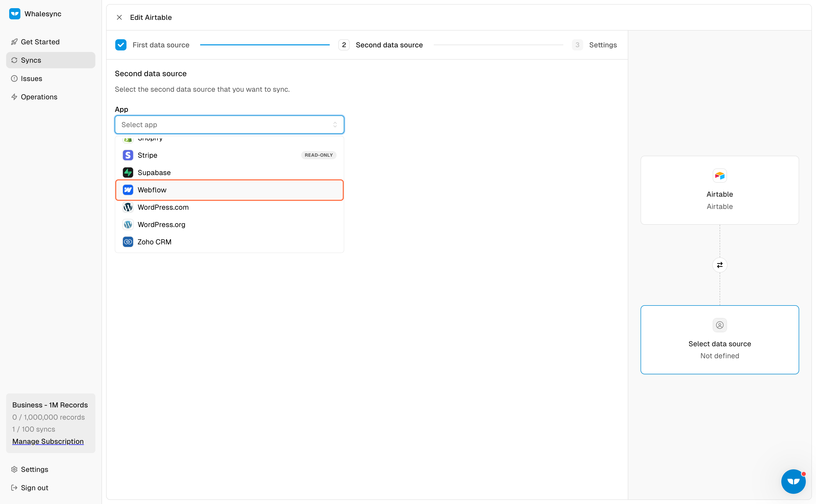
Task: Click the Zoho CRM app icon
Action: click(128, 242)
